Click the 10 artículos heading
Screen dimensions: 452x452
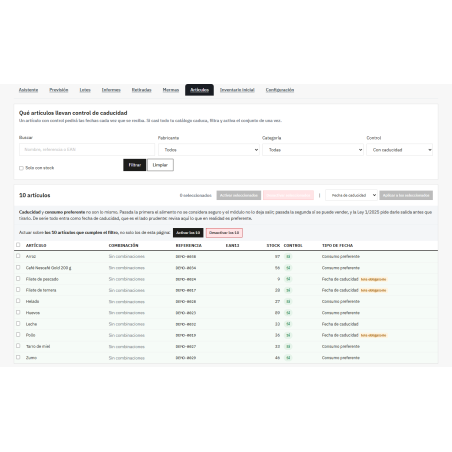click(35, 195)
